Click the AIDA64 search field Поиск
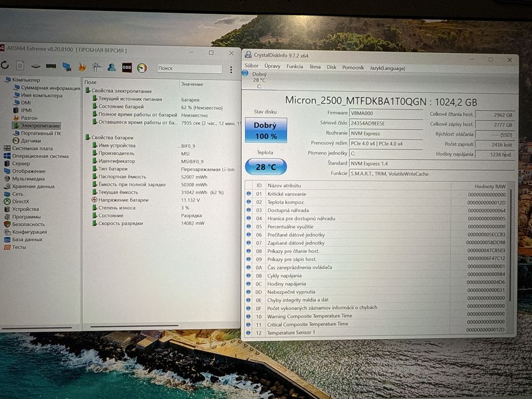 [189, 68]
